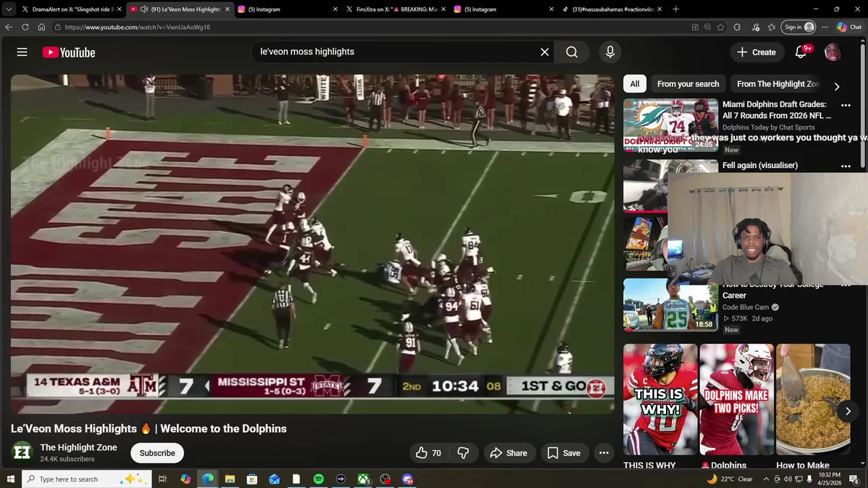
Task: Open the taskbar volume speaker icon
Action: [788, 479]
